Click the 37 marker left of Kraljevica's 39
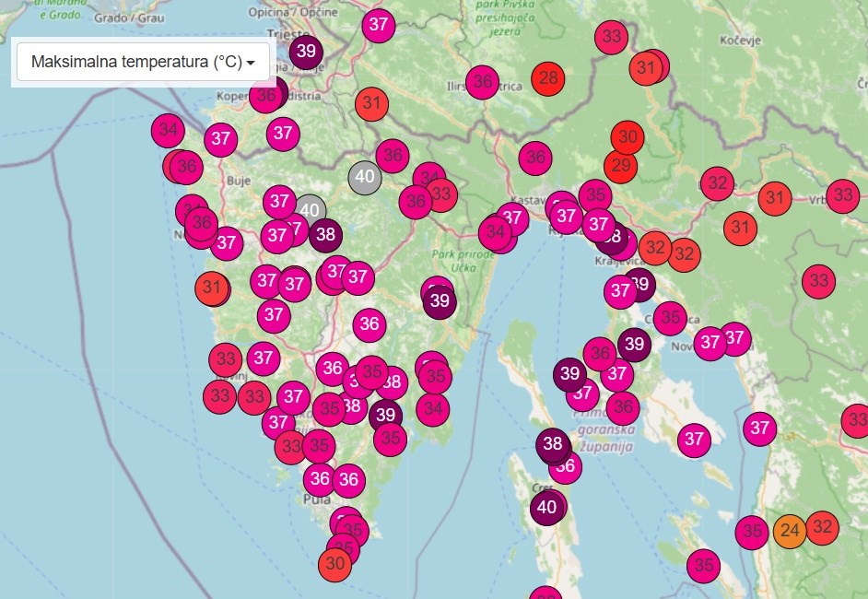The height and width of the screenshot is (599, 868). pos(620,291)
